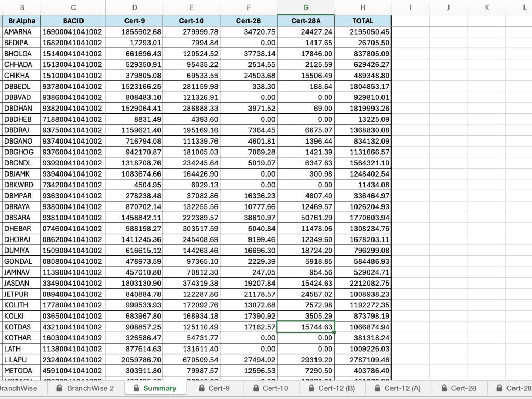Select column F header
The image size is (532, 399).
click(248, 7)
